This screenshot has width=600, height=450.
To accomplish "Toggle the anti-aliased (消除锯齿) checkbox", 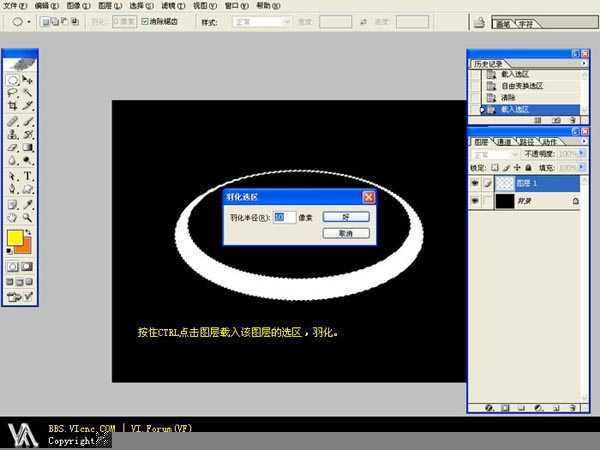I will pos(145,21).
